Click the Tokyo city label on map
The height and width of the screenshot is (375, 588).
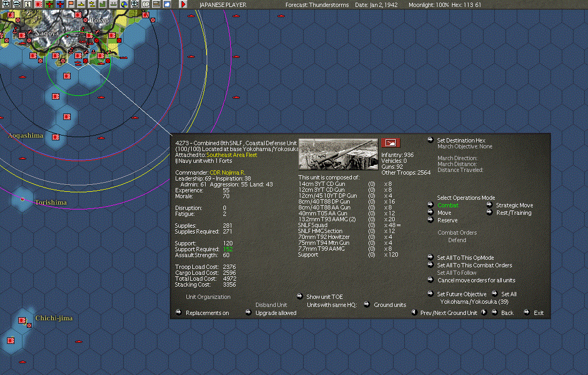tap(100, 20)
